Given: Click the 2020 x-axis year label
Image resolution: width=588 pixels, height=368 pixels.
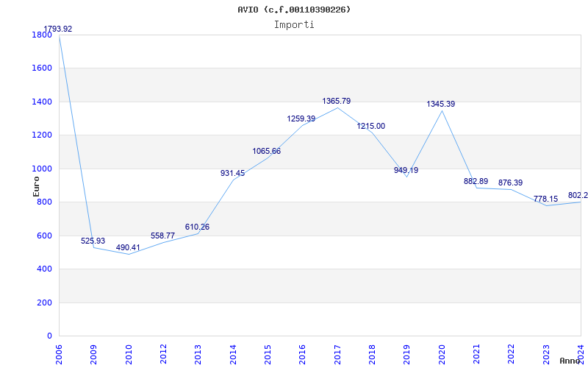Looking at the screenshot, I should click(442, 354).
